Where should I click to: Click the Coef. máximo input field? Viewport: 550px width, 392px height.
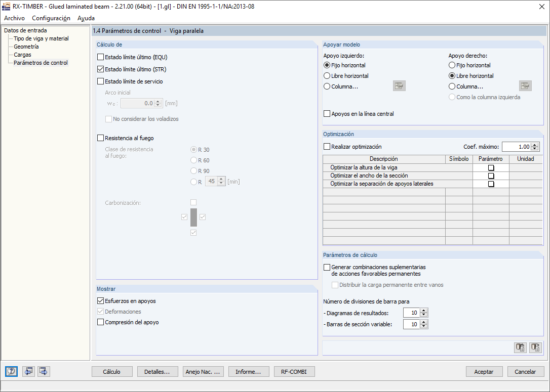tap(517, 147)
